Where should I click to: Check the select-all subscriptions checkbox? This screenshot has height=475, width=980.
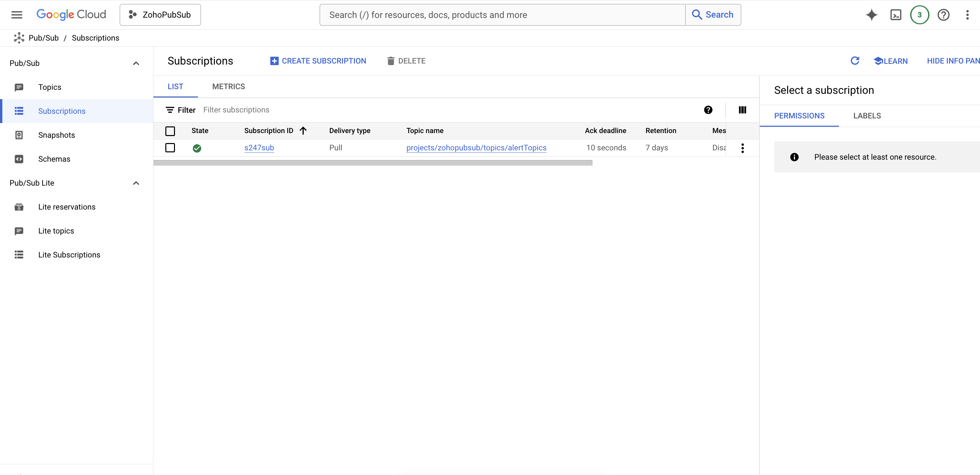click(170, 131)
